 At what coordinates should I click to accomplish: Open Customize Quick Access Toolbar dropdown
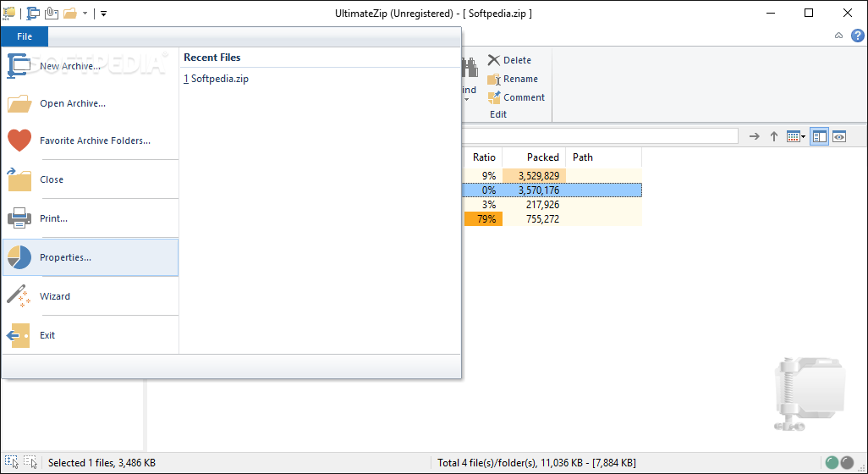(103, 14)
